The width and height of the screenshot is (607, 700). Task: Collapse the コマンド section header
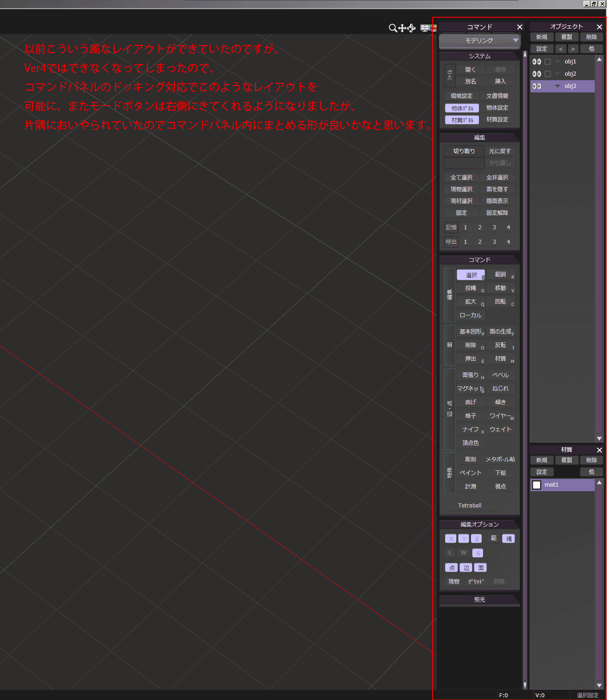tap(480, 260)
